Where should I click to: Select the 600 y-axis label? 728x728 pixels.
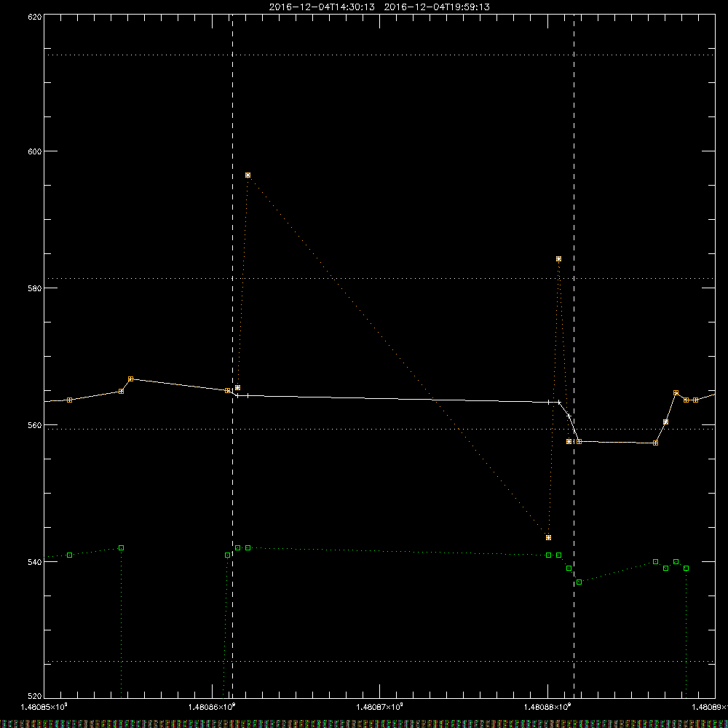coord(35,151)
